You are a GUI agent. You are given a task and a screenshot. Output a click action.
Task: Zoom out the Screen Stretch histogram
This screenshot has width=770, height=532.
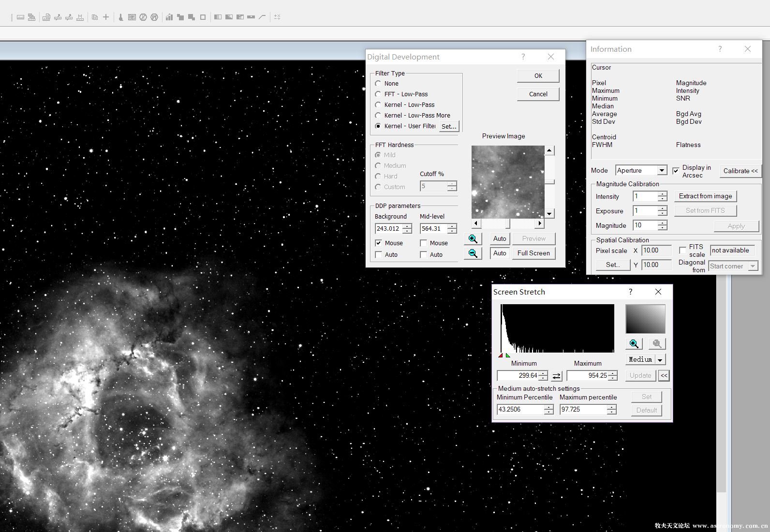pyautogui.click(x=656, y=344)
